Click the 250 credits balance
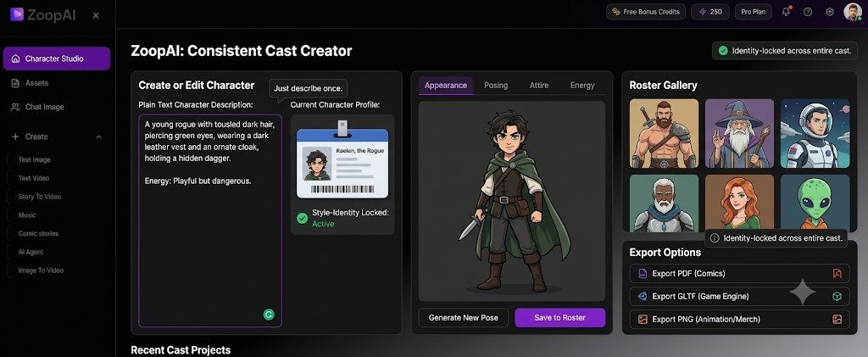This screenshot has width=868, height=357. point(710,12)
